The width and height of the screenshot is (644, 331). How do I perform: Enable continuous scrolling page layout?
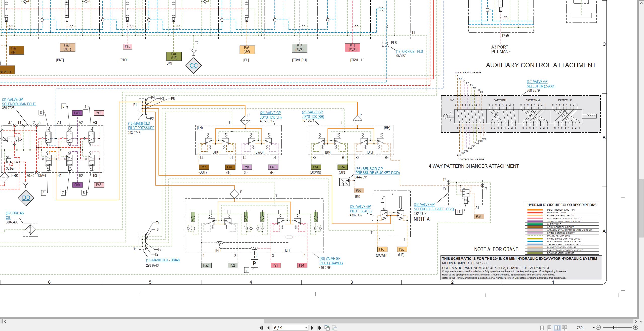coord(549,328)
